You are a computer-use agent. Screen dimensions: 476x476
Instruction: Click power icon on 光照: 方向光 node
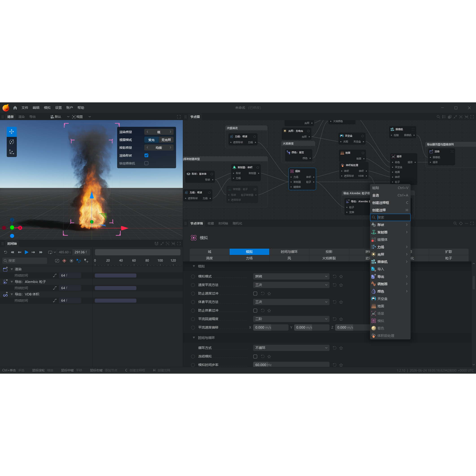[x=308, y=131]
